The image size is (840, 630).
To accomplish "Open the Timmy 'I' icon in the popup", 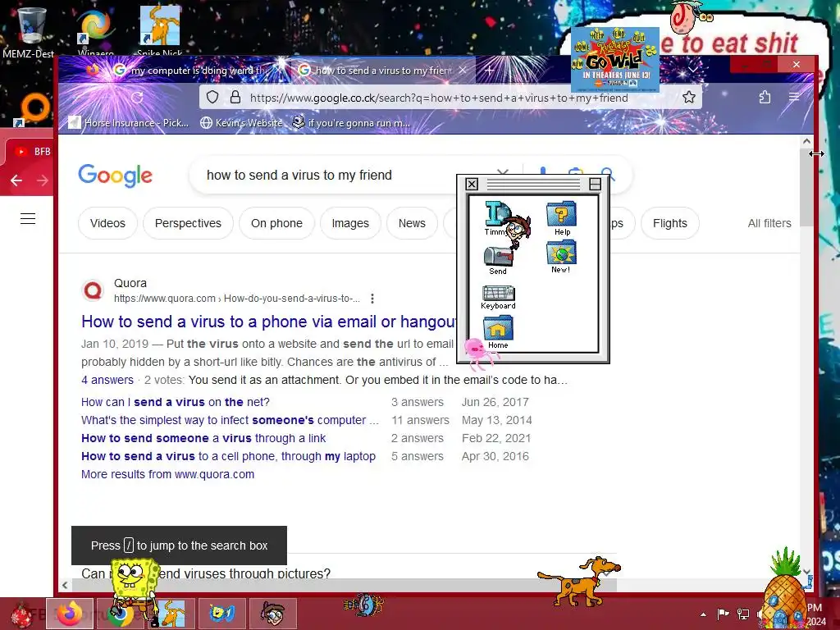I will [497, 218].
